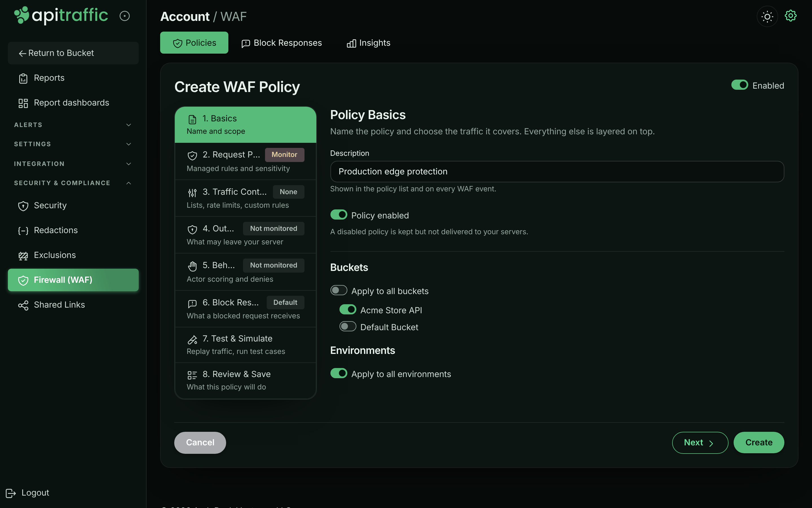Toggle the Policy enabled switch

click(339, 214)
